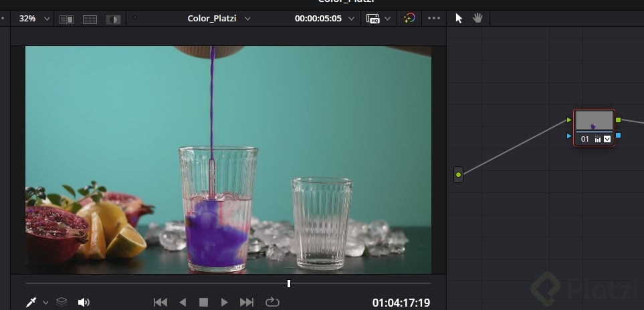Stop playback
This screenshot has height=310, width=644.
click(203, 302)
